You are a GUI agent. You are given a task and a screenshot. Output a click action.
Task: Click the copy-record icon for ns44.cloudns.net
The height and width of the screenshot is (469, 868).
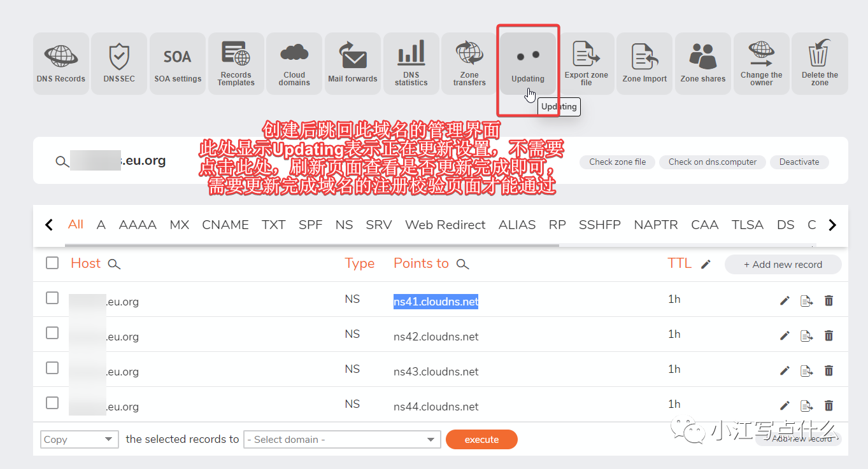pyautogui.click(x=807, y=405)
